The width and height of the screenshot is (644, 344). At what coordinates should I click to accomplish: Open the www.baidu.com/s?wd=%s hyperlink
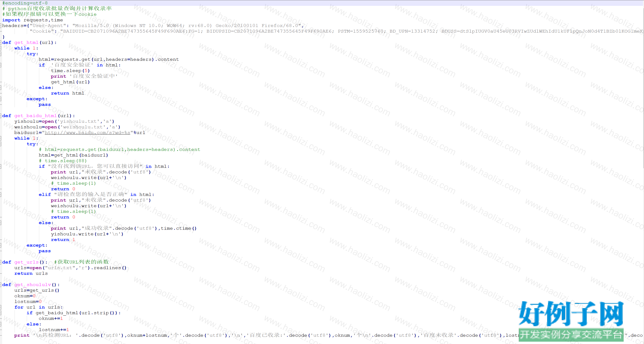88,133
